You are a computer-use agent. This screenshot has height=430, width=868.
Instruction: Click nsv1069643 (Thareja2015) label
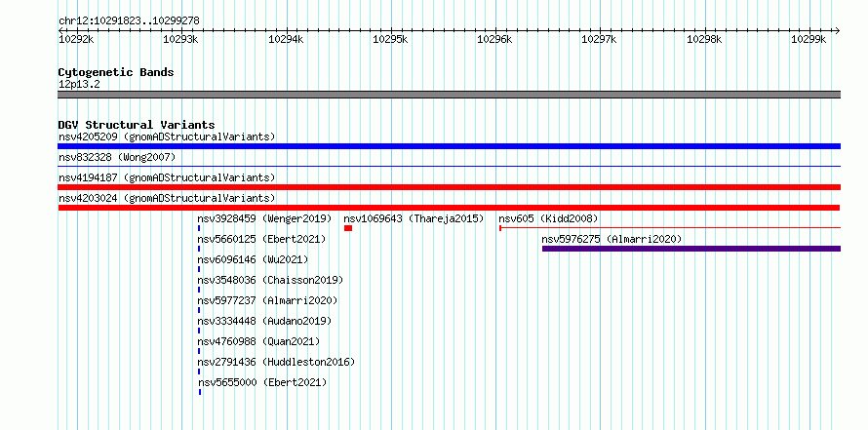pyautogui.click(x=414, y=218)
